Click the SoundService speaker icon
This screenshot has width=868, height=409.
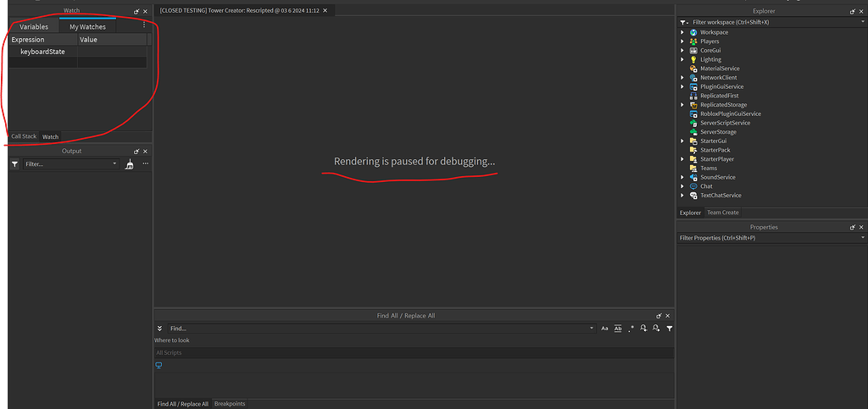[693, 178]
